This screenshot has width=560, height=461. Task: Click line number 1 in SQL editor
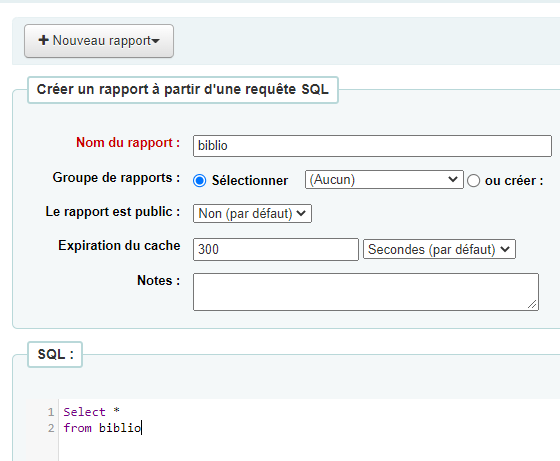tap(51, 412)
